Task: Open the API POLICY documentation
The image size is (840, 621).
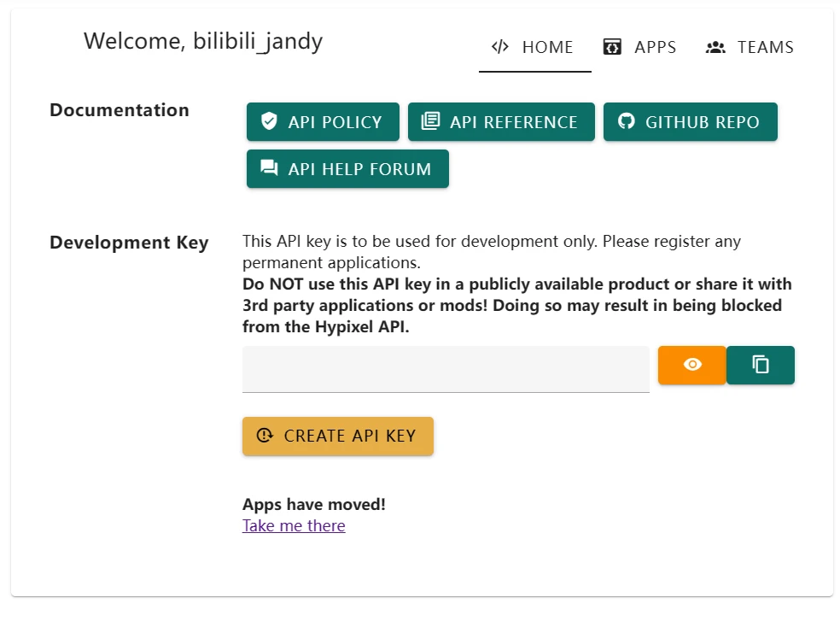Action: (335, 121)
